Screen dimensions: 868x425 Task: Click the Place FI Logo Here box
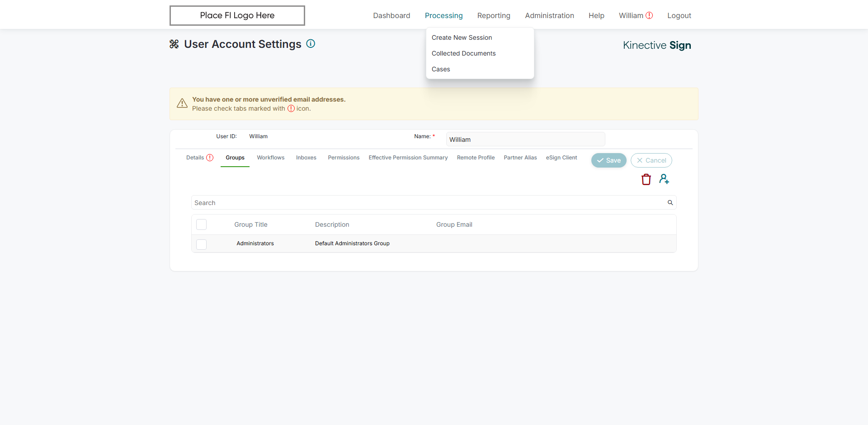[237, 15]
